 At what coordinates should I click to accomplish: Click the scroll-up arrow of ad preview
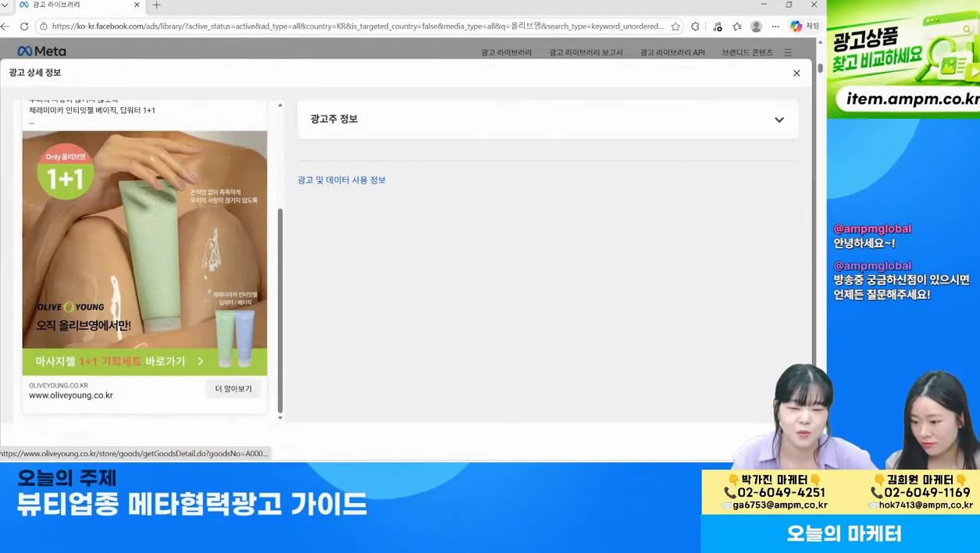click(x=280, y=105)
